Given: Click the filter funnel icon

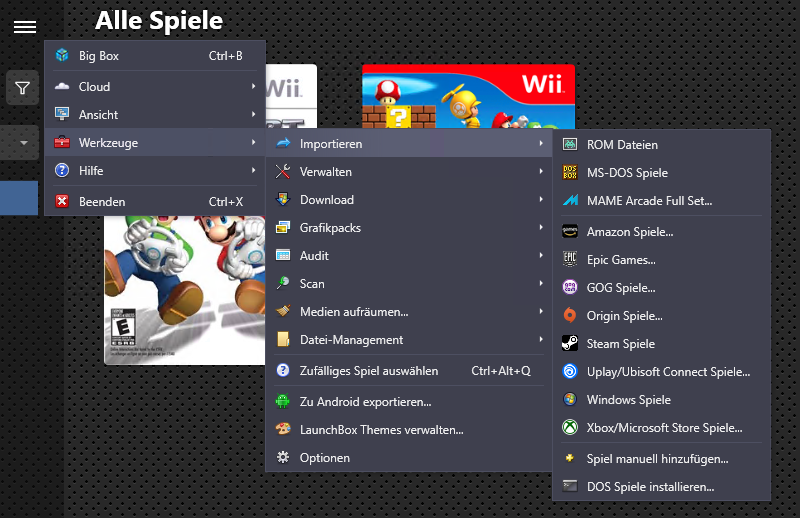Looking at the screenshot, I should (23, 88).
